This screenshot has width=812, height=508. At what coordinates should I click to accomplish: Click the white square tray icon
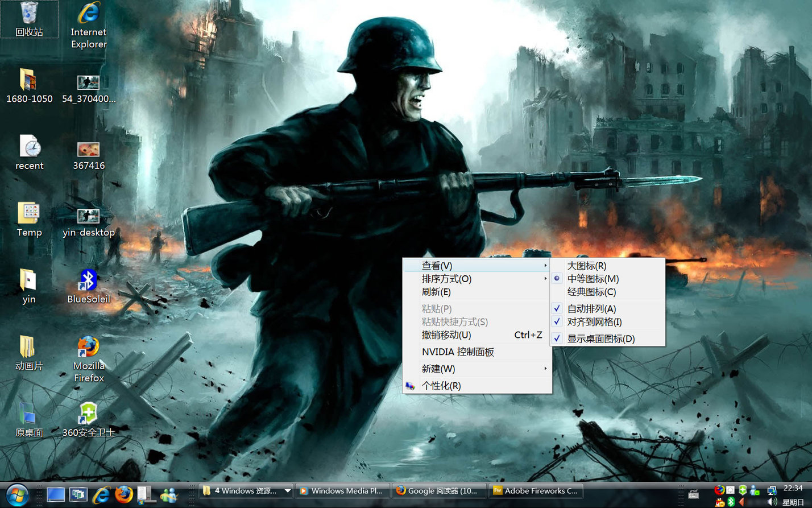pyautogui.click(x=730, y=490)
